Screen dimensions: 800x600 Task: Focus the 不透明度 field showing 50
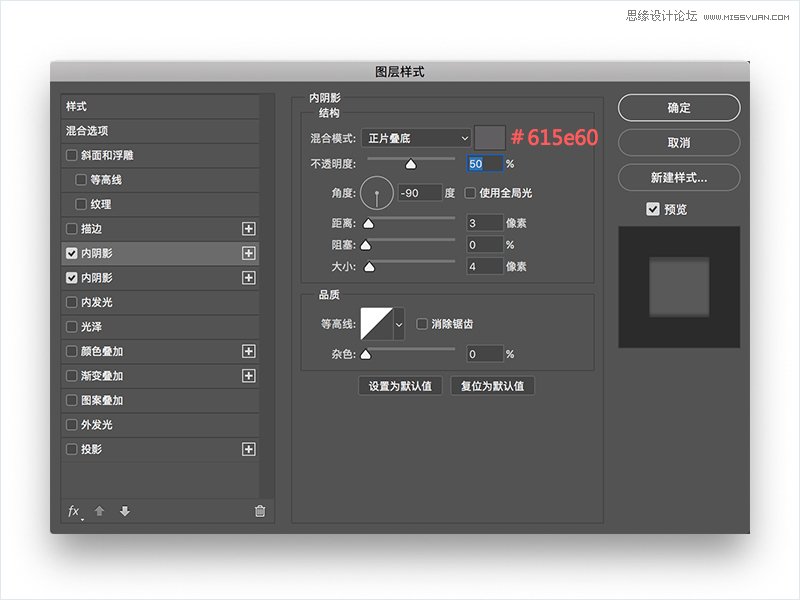pyautogui.click(x=485, y=164)
